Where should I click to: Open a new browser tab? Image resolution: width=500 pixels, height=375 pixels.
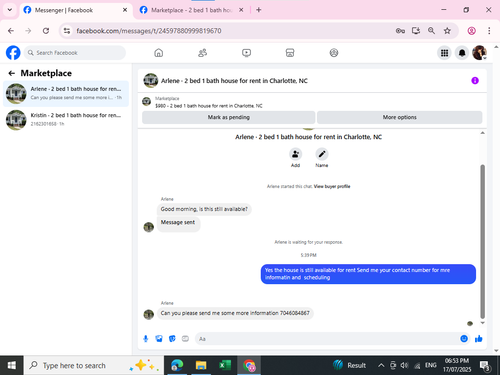coord(259,10)
